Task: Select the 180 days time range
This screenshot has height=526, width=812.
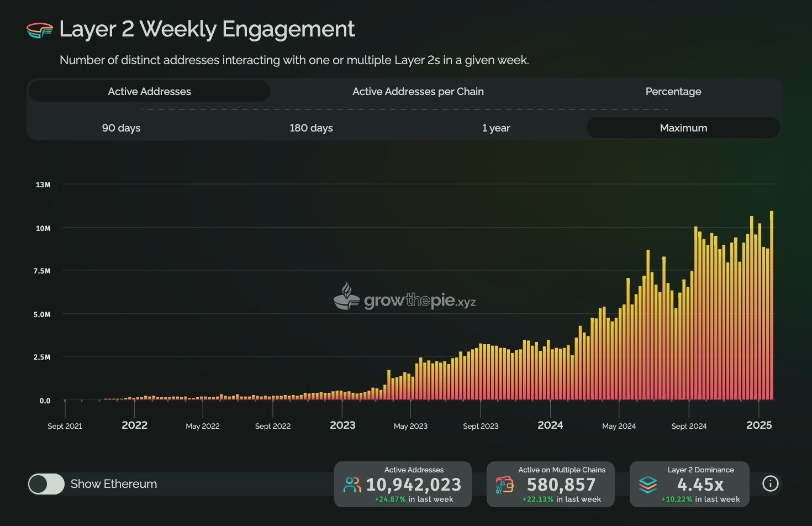Action: [311, 128]
